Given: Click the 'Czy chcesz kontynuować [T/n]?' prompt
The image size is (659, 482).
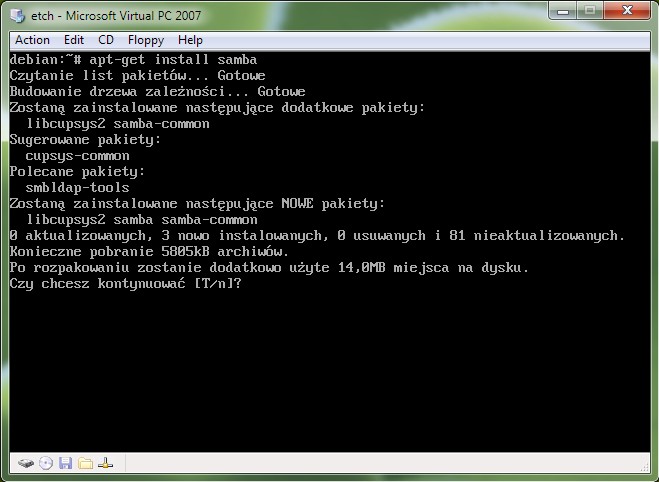Looking at the screenshot, I should [126, 284].
